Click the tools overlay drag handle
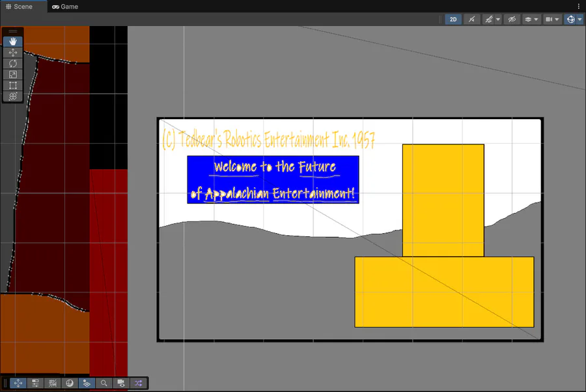Screen dimensions: 586x392 [13, 31]
